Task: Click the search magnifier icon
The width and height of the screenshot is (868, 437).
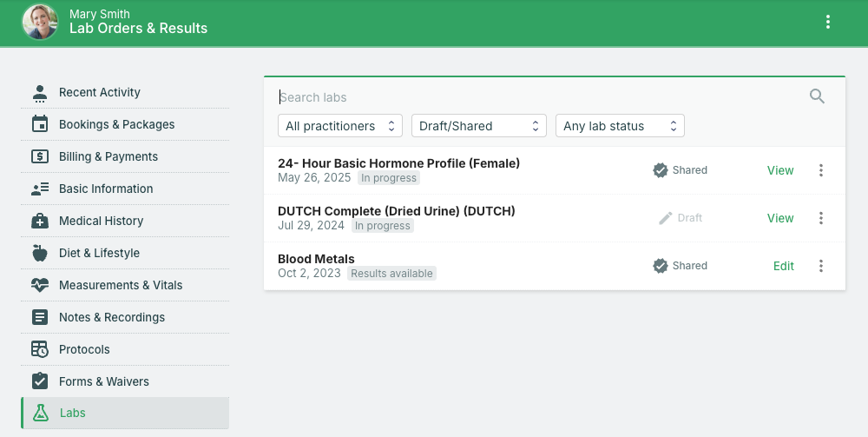Action: pyautogui.click(x=817, y=96)
